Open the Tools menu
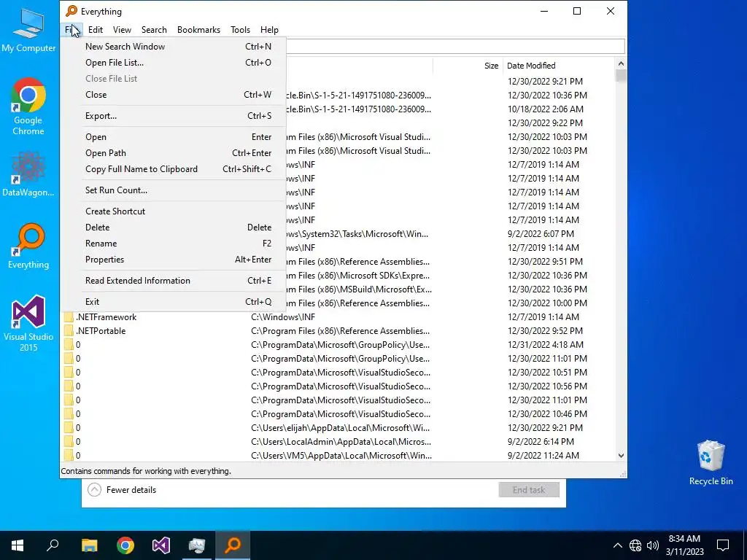 (x=240, y=29)
